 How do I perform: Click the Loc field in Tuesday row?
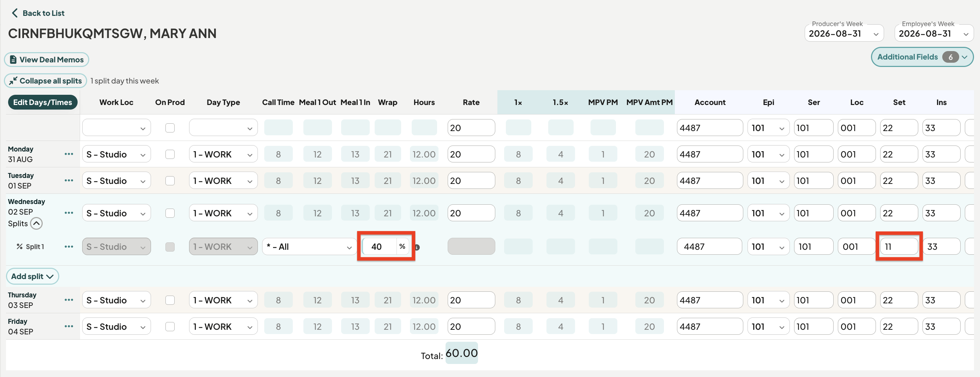pyautogui.click(x=857, y=180)
